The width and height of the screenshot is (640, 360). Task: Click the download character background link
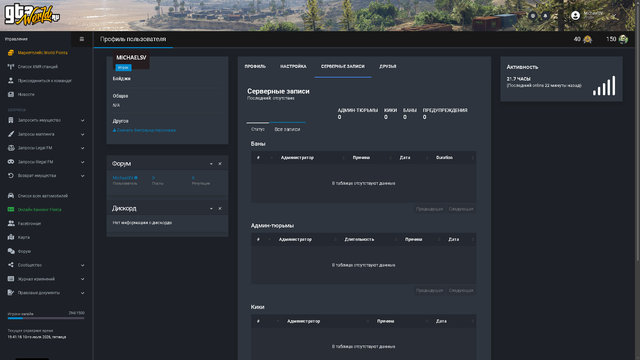[144, 130]
